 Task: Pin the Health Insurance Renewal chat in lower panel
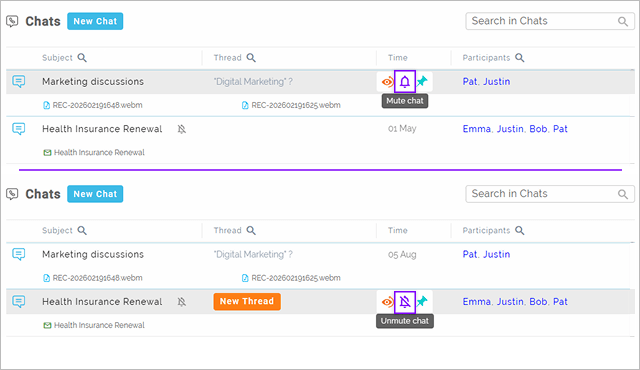tap(422, 301)
